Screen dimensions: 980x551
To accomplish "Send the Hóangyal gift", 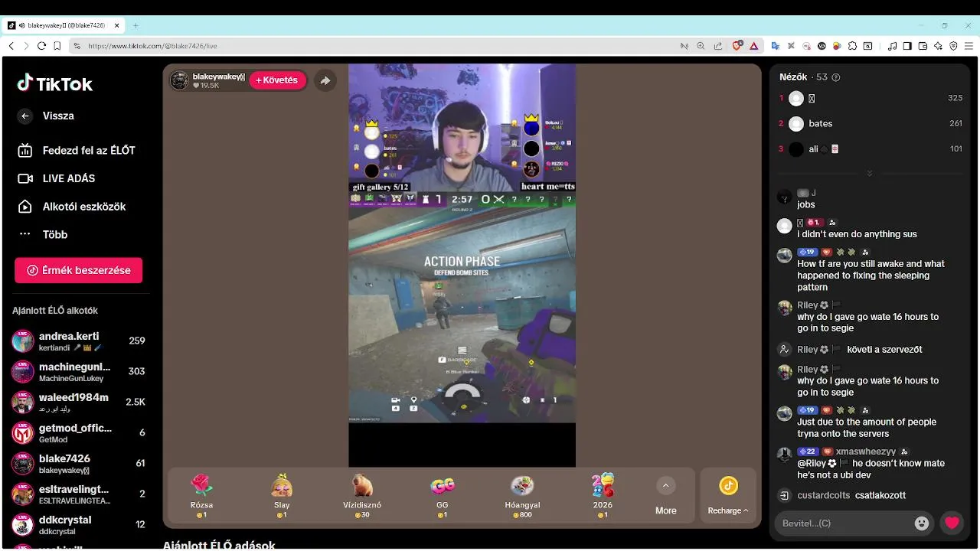I will tap(522, 495).
